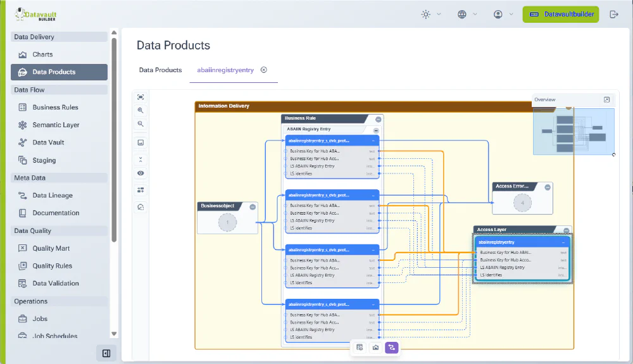This screenshot has height=364, width=633.
Task: Open Semantic Layer in the sidebar
Action: (x=59, y=125)
